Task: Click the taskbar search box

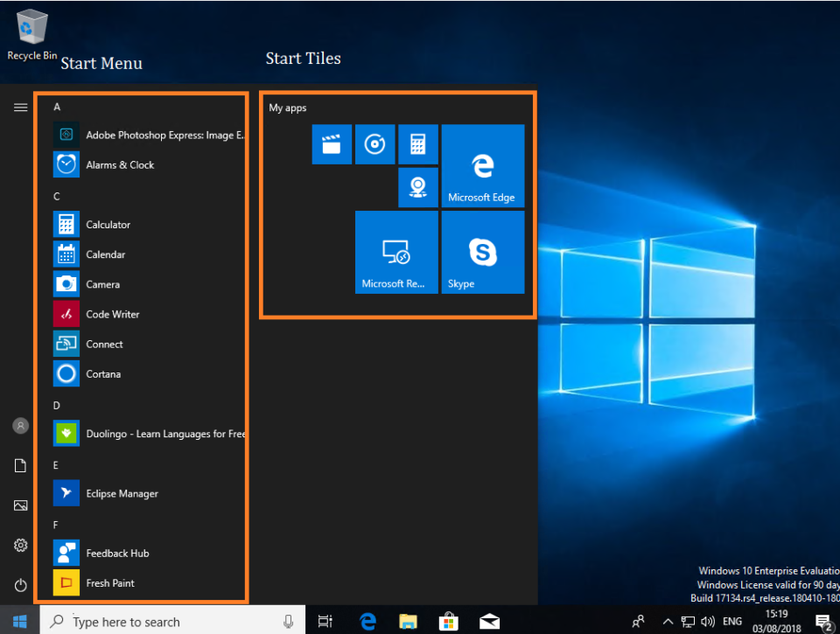Action: coord(172,621)
